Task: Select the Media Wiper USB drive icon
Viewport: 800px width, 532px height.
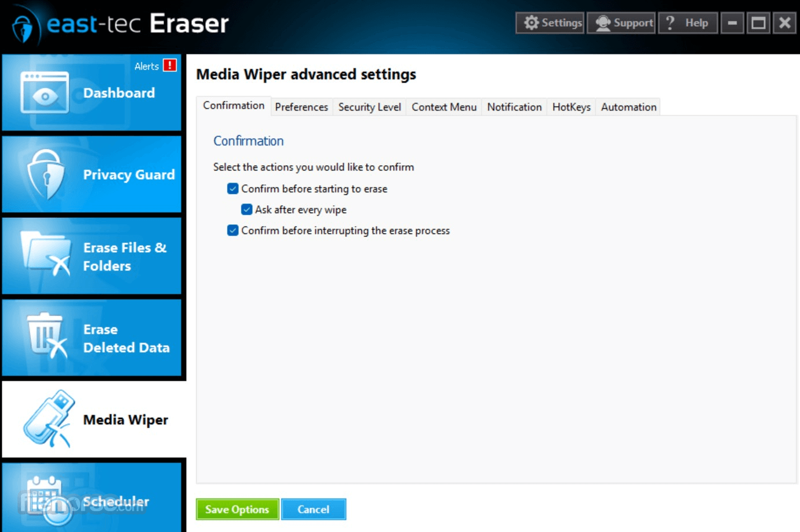Action: pos(49,418)
